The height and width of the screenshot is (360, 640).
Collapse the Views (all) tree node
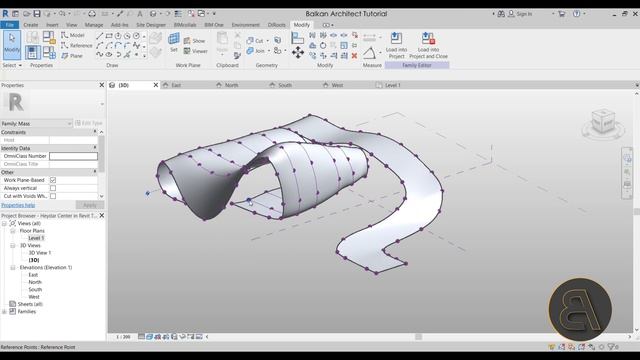point(4,224)
